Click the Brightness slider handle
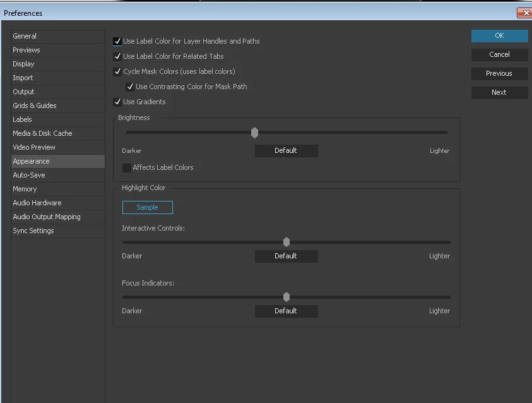The height and width of the screenshot is (403, 532). tap(254, 133)
